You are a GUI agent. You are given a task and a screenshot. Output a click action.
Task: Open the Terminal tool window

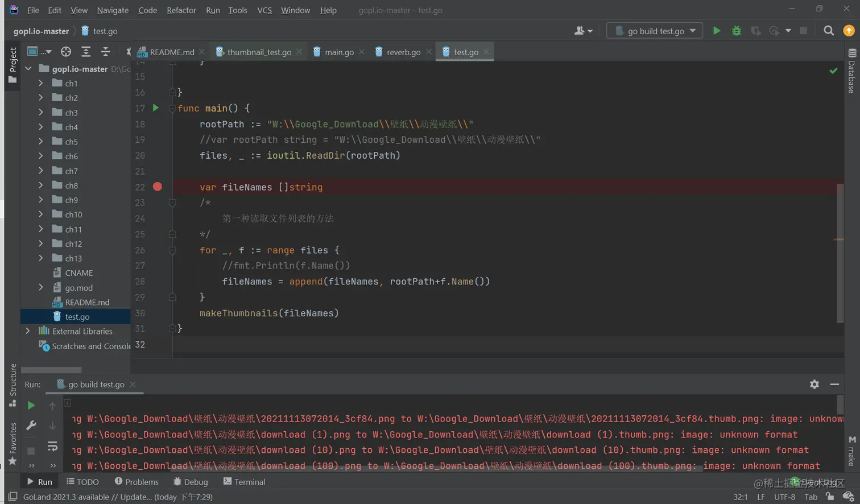pyautogui.click(x=244, y=482)
